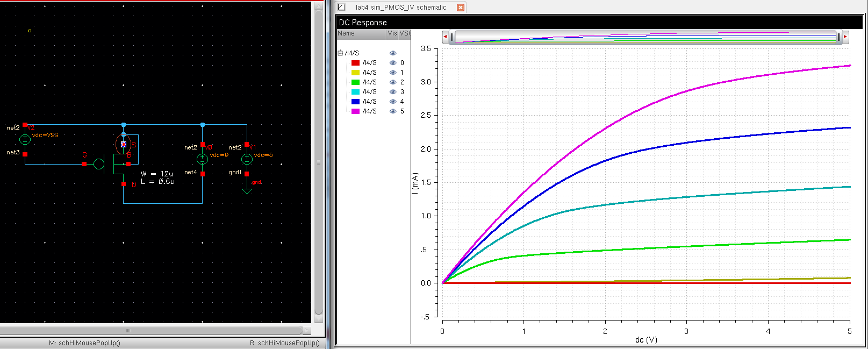Click the red D drain pin
The width and height of the screenshot is (868, 349).
pyautogui.click(x=124, y=184)
